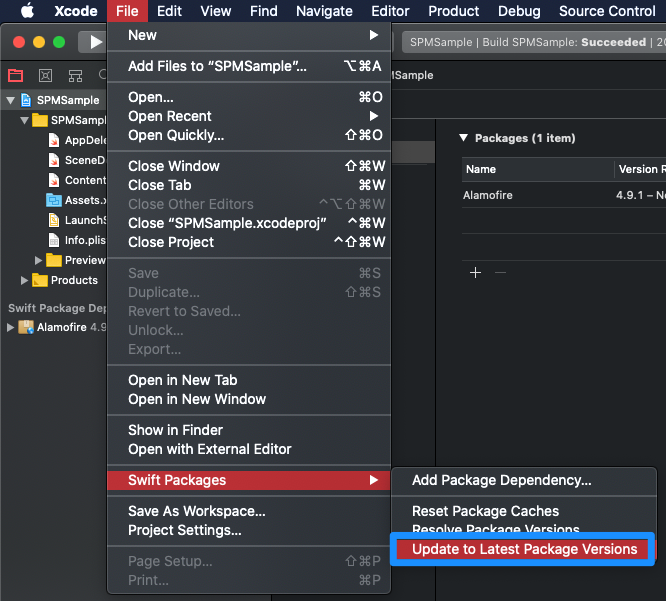Image resolution: width=666 pixels, height=601 pixels.
Task: Choose Save As Workspace…
Action: pos(249,511)
